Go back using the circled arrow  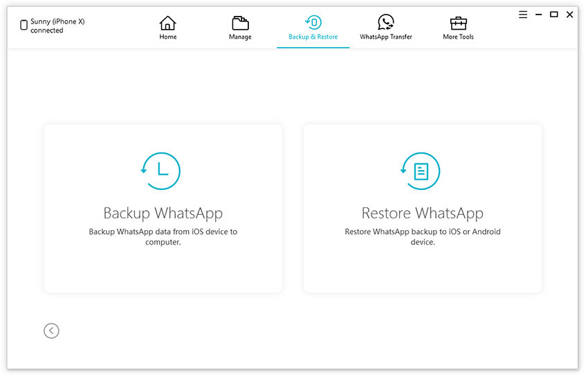(x=51, y=331)
